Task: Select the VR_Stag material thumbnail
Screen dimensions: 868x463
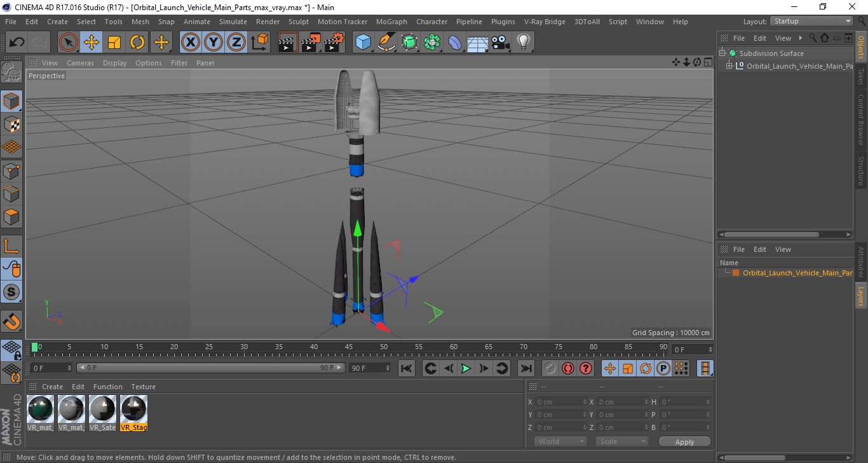Action: [133, 413]
